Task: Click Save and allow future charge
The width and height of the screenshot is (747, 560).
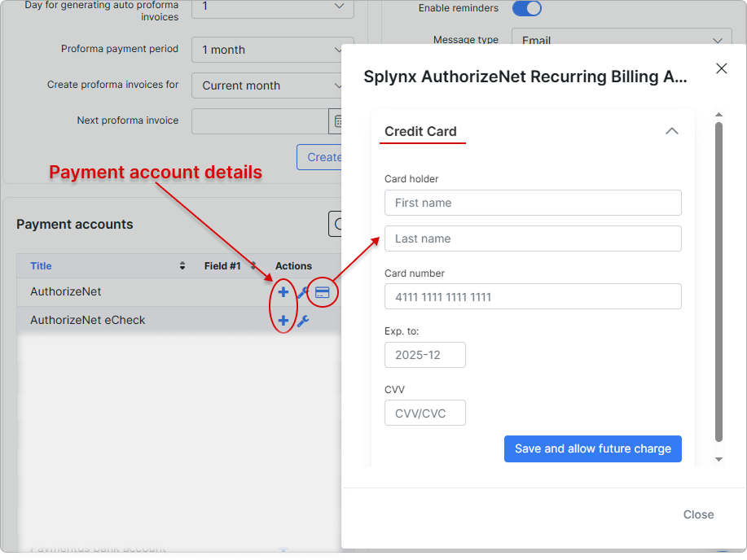Action: pyautogui.click(x=592, y=448)
